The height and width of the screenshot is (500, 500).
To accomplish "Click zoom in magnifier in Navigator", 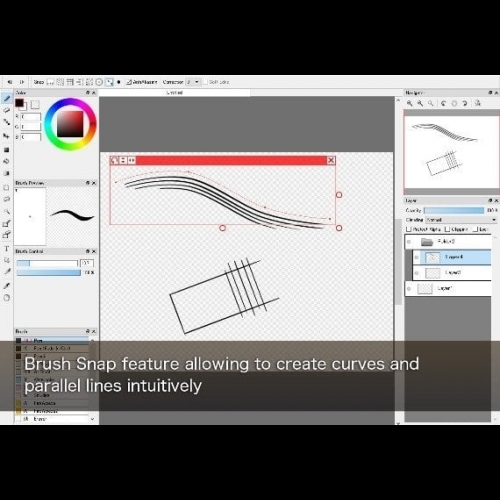I will point(409,103).
